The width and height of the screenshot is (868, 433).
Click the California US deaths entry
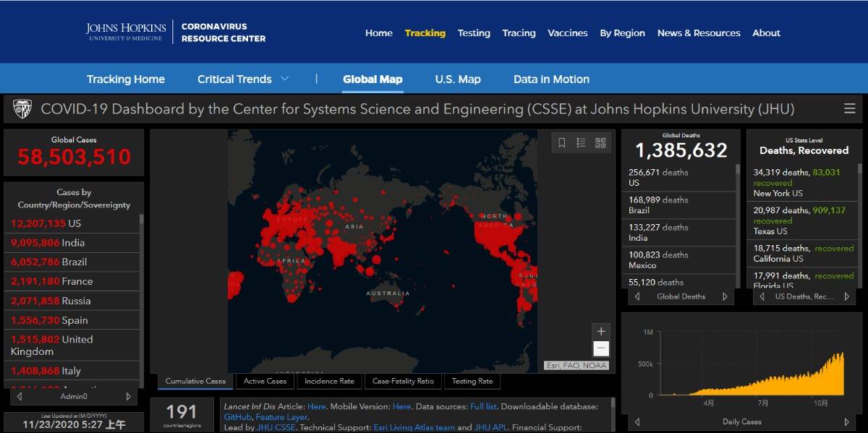[802, 253]
